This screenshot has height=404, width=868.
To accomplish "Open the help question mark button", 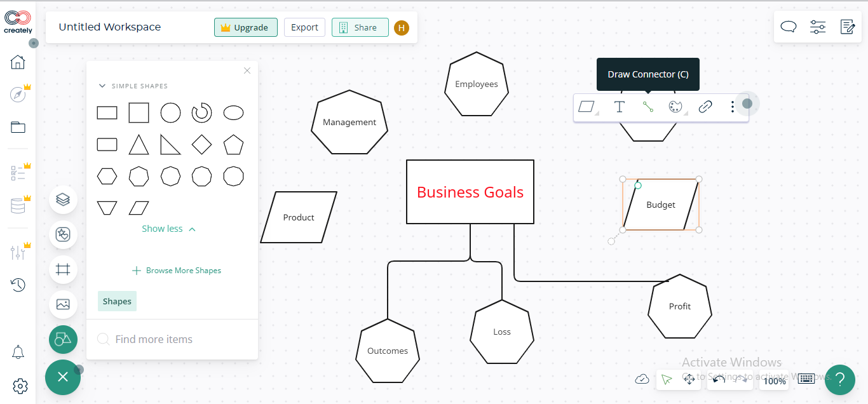I will (840, 380).
